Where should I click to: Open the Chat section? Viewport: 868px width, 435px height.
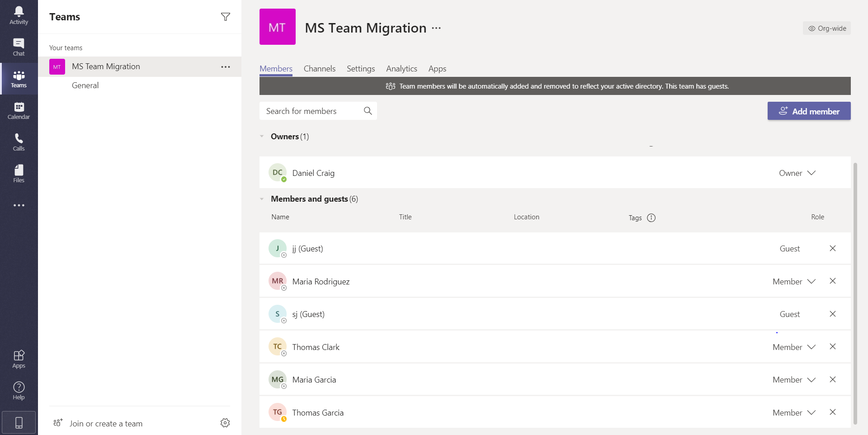[19, 47]
